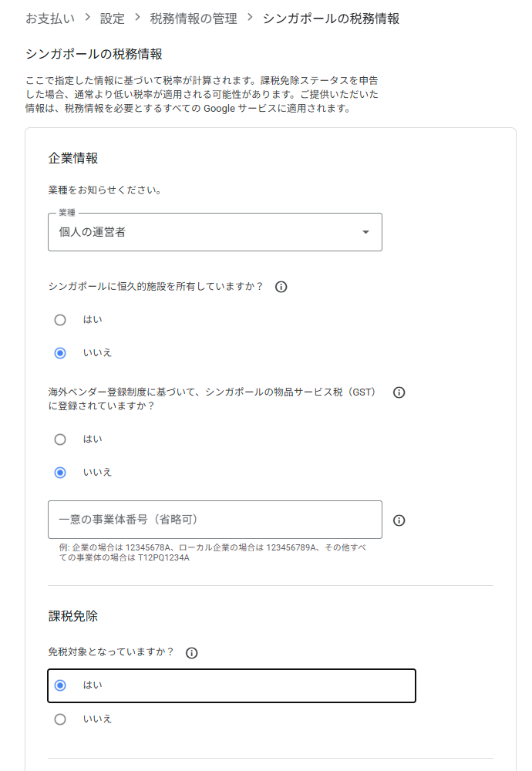Choose いいえ for tax exemption status

pos(60,719)
